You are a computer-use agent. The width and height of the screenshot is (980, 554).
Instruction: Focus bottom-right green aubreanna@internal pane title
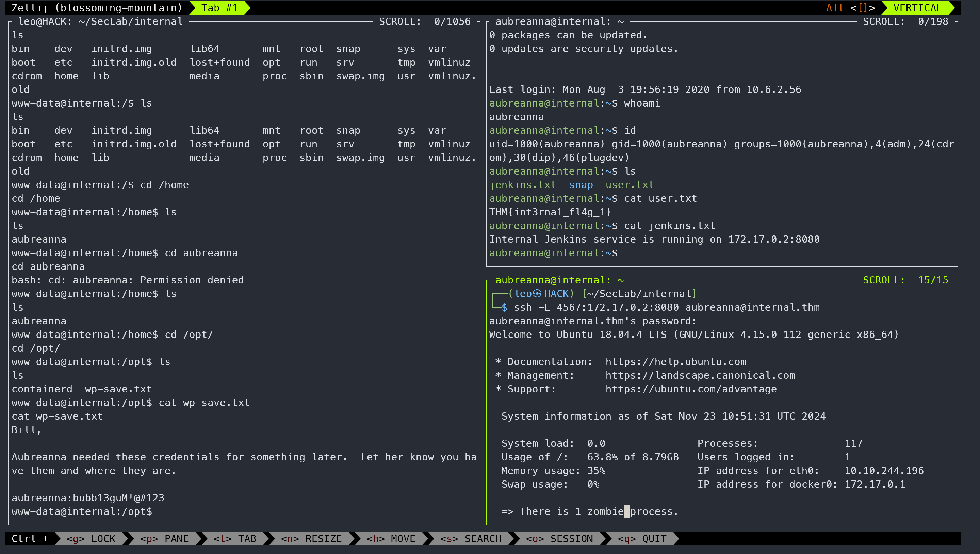tap(559, 280)
